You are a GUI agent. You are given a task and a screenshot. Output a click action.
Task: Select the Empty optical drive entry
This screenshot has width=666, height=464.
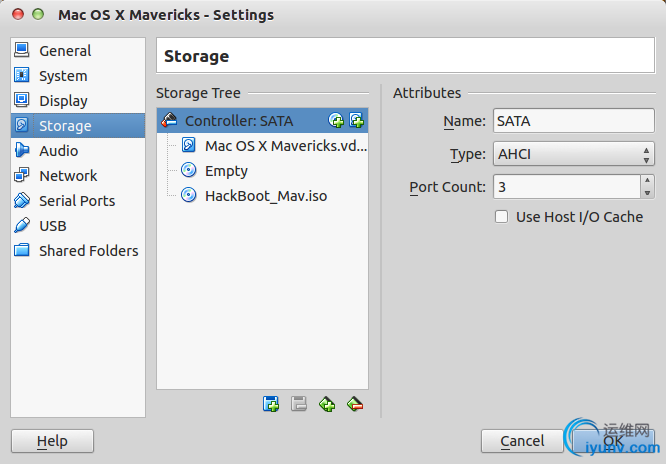226,171
